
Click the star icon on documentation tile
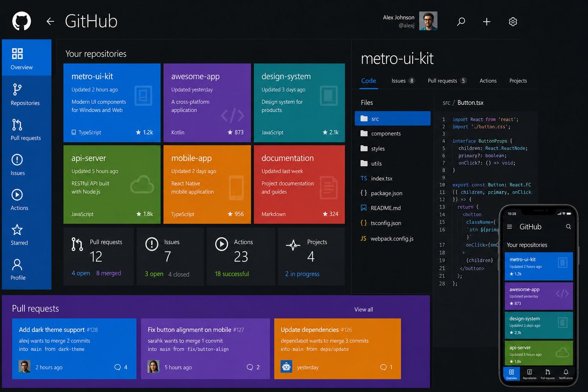pos(325,214)
